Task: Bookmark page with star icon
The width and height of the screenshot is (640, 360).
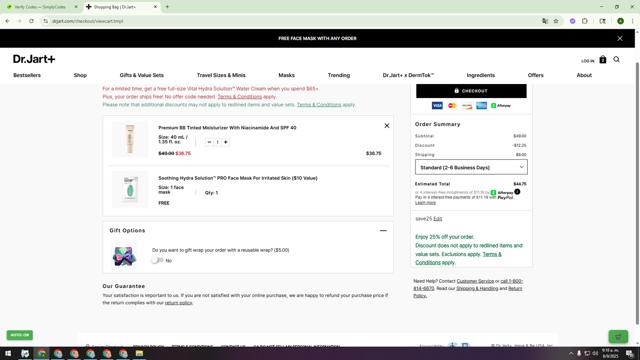Action: [x=556, y=21]
